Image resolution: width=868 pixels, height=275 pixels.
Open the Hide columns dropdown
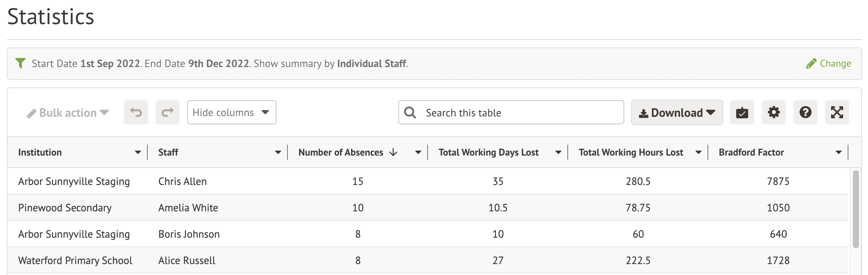(231, 112)
